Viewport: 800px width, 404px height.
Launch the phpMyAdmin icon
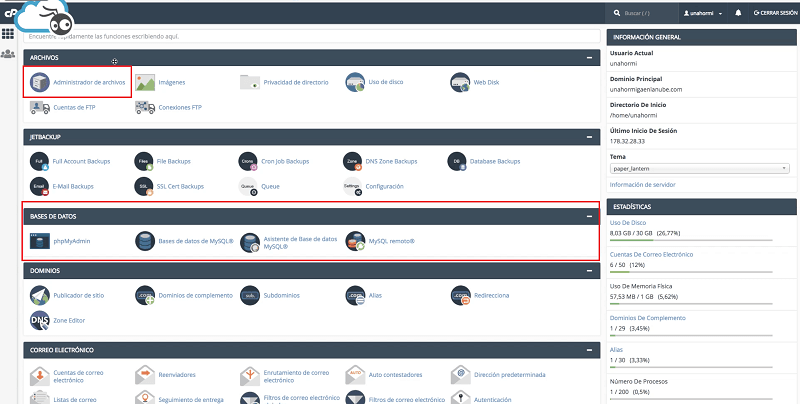click(x=40, y=241)
